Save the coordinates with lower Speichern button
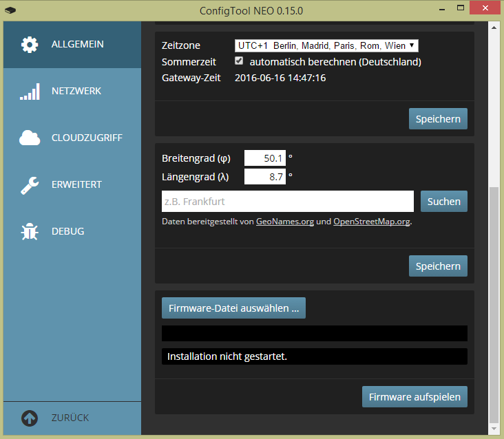Viewport: 504px width, 439px height. tap(438, 266)
